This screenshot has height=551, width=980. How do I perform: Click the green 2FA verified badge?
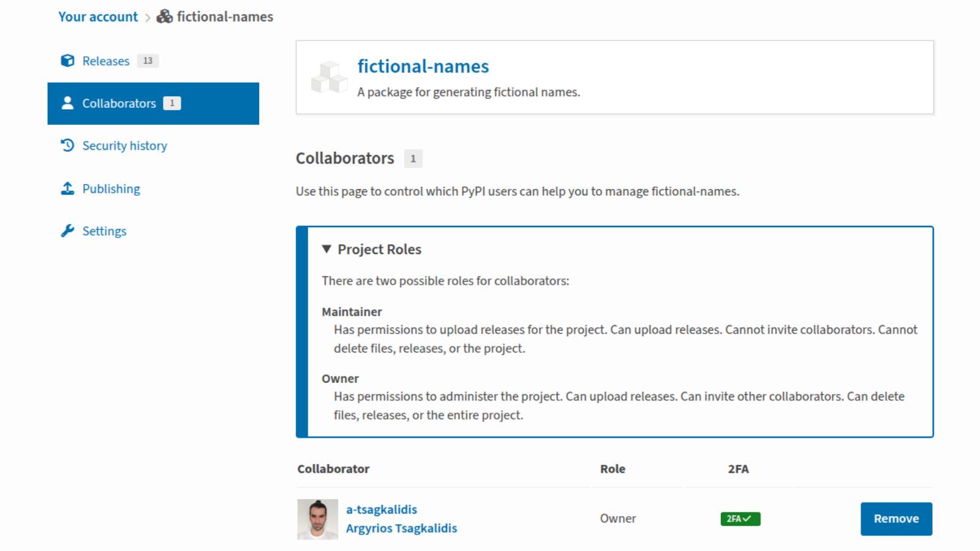(740, 519)
